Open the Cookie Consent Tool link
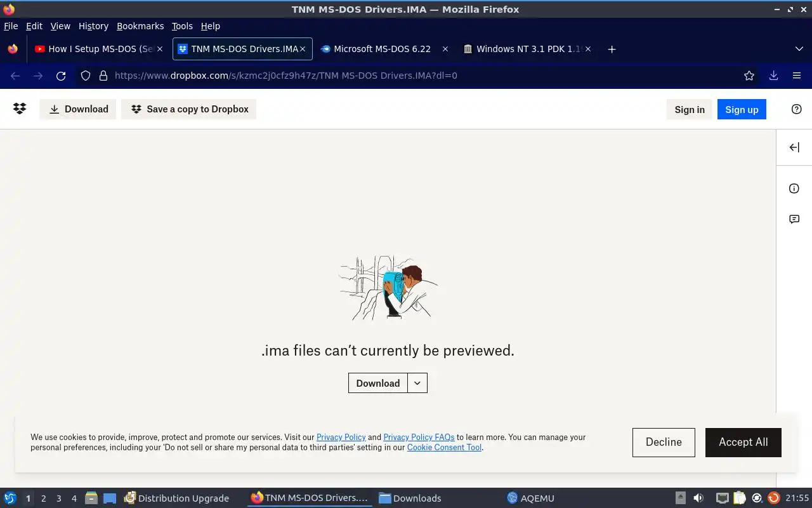 pyautogui.click(x=444, y=447)
